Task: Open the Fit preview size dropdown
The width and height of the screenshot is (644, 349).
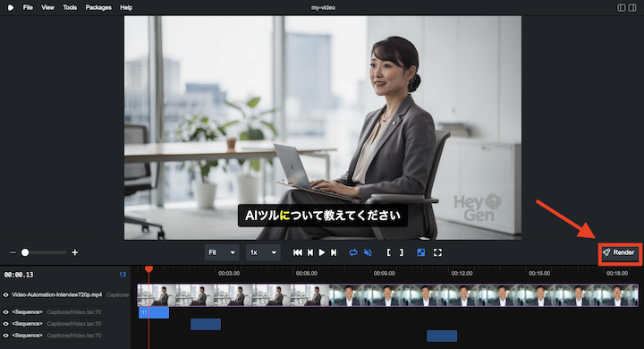Action: tap(222, 252)
